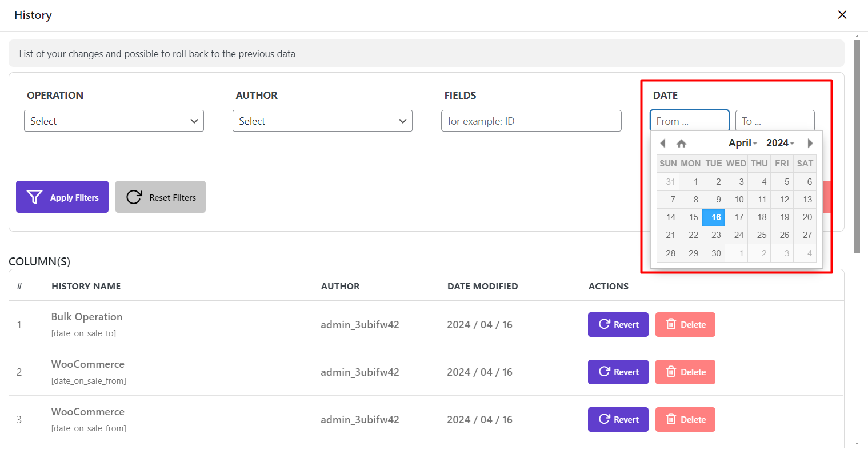Image resolution: width=868 pixels, height=453 pixels.
Task: Open the Operation select dropdown
Action: click(x=114, y=121)
